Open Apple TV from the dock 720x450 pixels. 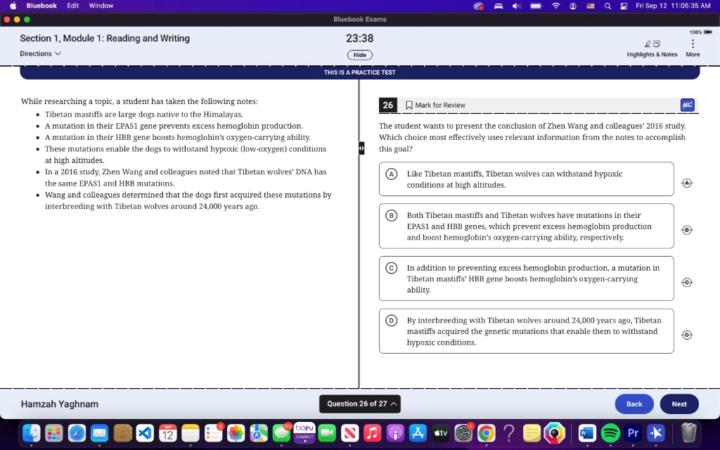point(440,433)
